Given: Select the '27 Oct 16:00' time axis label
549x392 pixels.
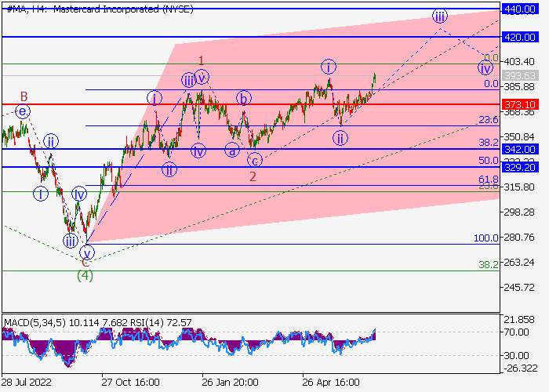Looking at the screenshot, I should tap(131, 383).
